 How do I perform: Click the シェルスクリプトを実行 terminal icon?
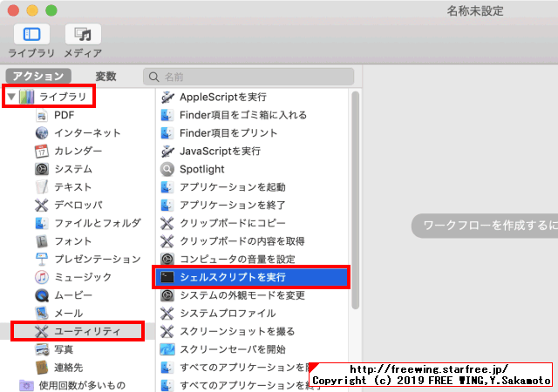click(167, 277)
